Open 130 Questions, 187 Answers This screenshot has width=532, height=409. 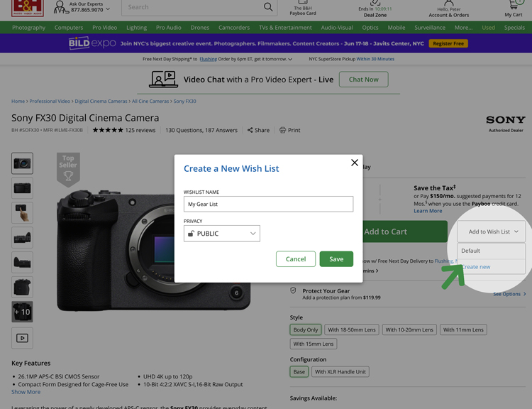click(201, 130)
